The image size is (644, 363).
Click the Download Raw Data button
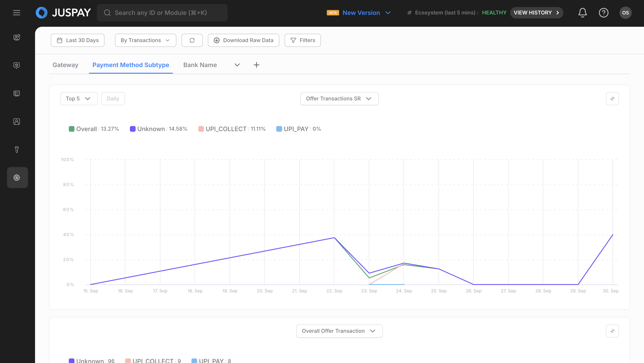[x=243, y=40]
